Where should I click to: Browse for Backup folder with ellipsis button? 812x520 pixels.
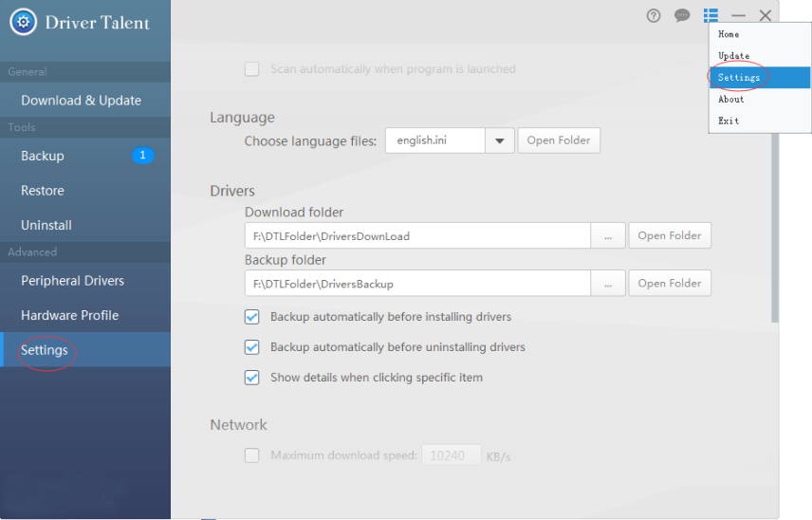[608, 284]
